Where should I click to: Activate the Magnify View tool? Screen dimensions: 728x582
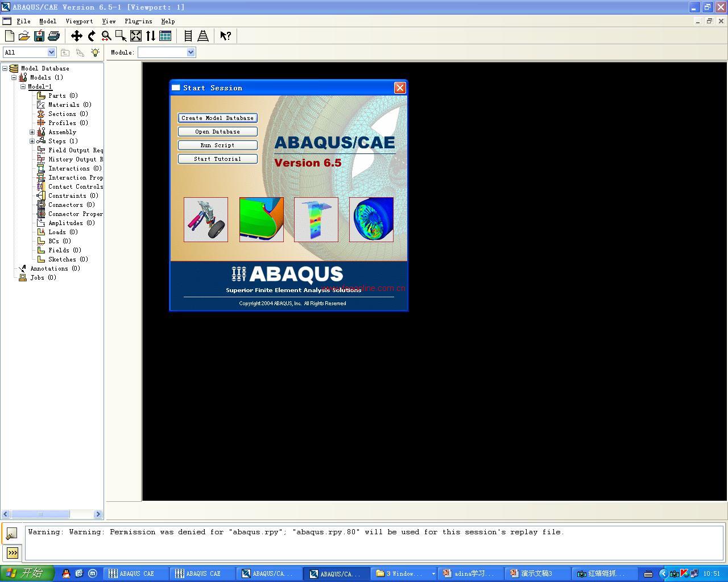pos(106,36)
